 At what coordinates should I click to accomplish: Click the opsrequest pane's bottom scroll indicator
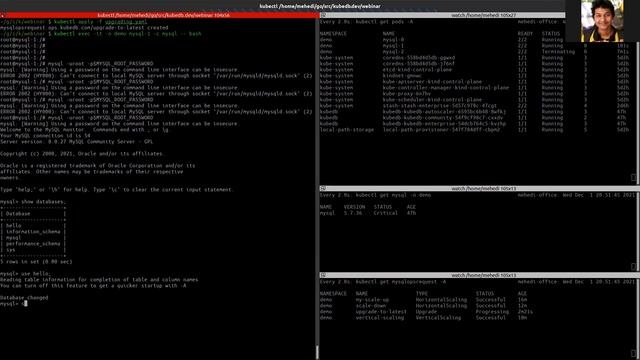[x=633, y=353]
